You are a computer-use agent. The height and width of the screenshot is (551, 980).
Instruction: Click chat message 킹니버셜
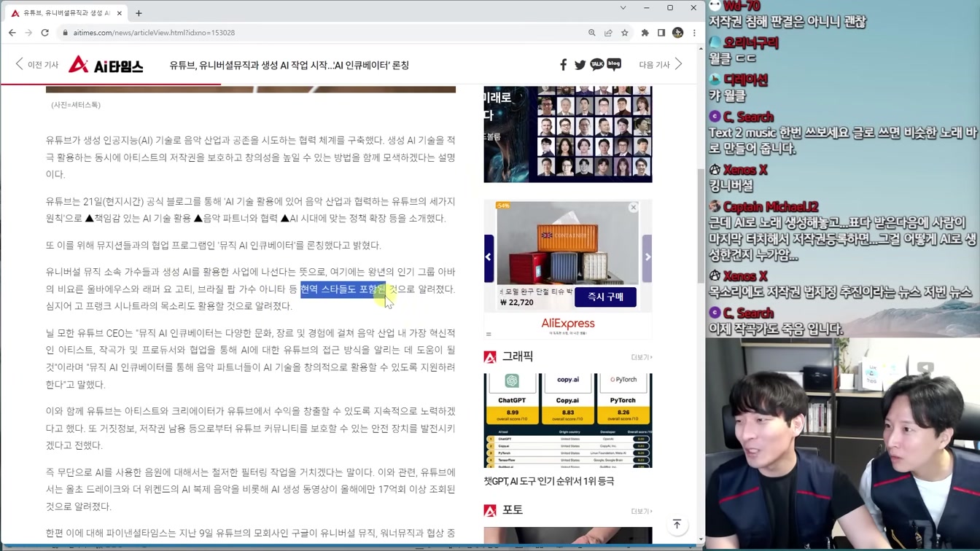click(731, 186)
